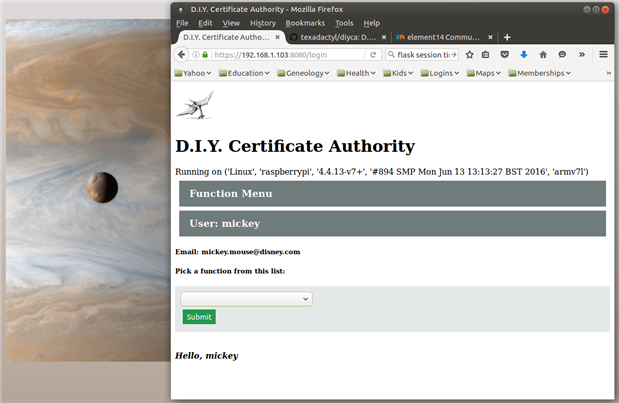Expand the Memberships bookmarks folder
This screenshot has height=403, width=619.
[x=540, y=73]
